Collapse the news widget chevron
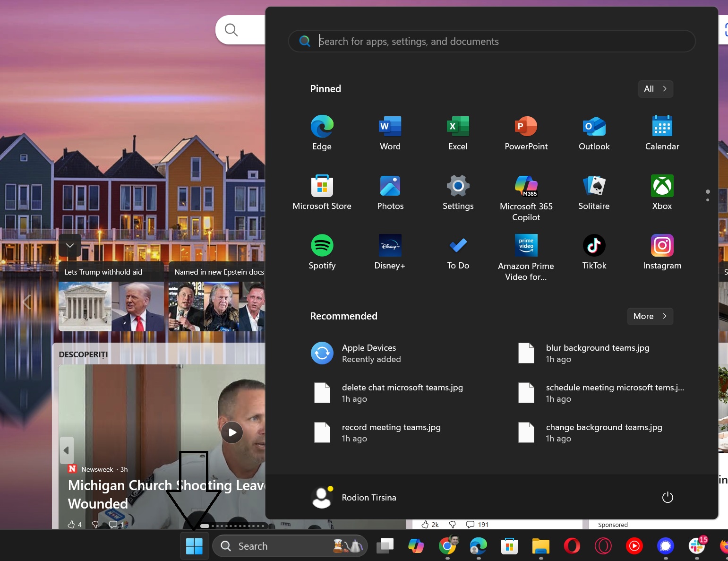This screenshot has width=728, height=561. pyautogui.click(x=70, y=245)
